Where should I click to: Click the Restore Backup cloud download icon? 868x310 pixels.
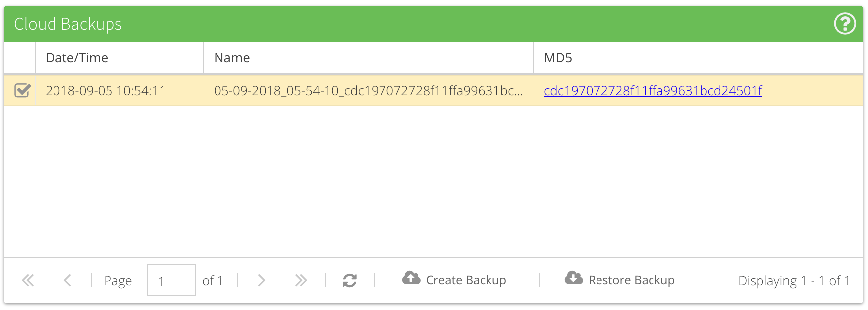coord(574,278)
